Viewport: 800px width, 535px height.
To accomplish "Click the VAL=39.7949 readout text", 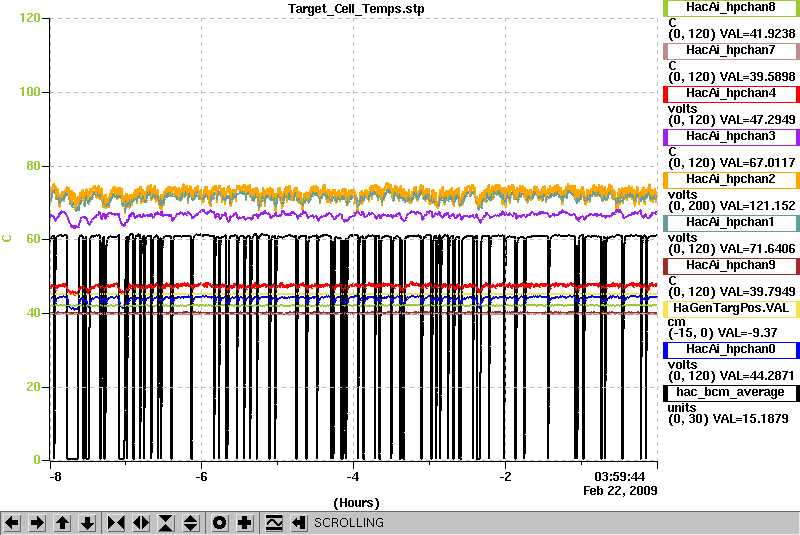I will (x=757, y=292).
